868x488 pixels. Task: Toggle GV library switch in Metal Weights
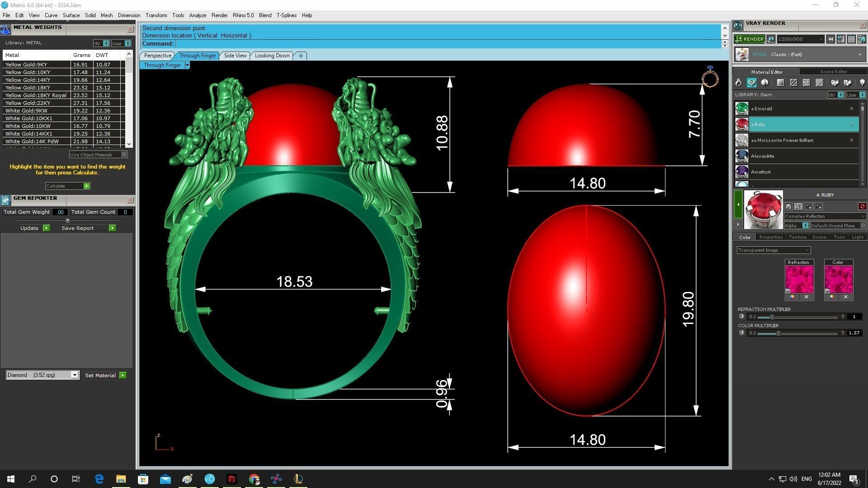[101, 43]
